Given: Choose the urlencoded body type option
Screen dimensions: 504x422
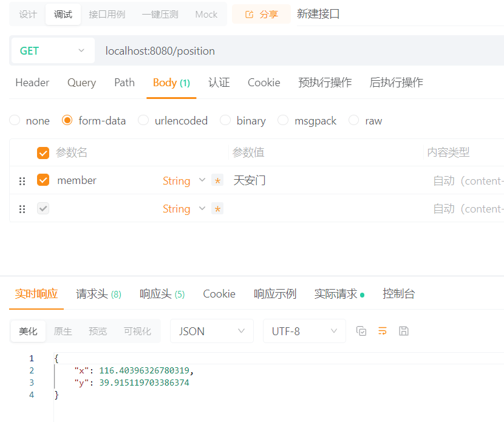Looking at the screenshot, I should 143,121.
